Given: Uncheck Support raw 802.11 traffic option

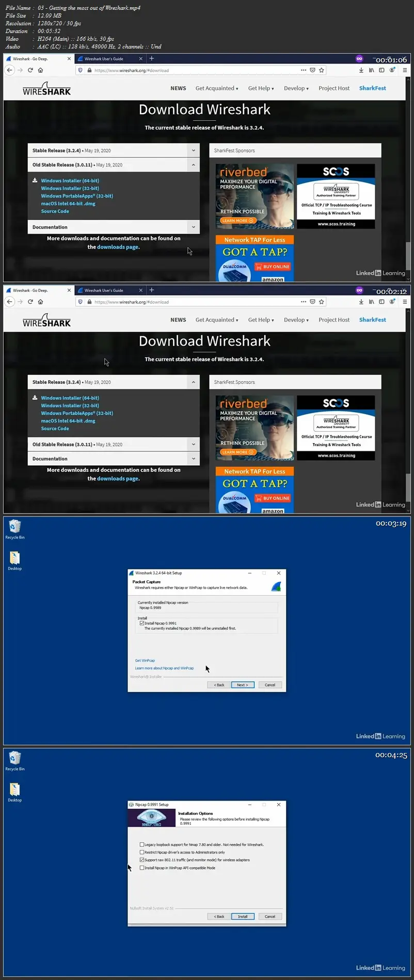Looking at the screenshot, I should (x=142, y=860).
